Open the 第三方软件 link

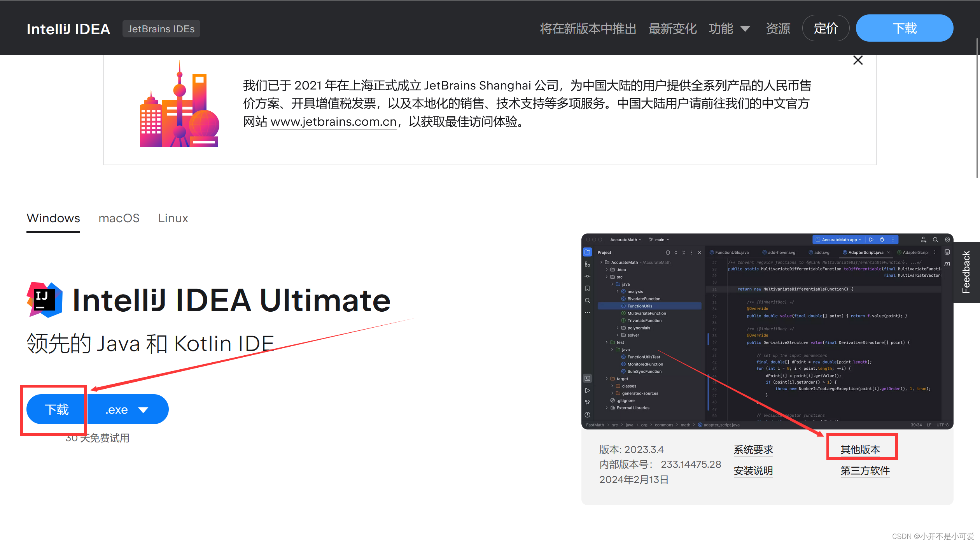coord(865,470)
